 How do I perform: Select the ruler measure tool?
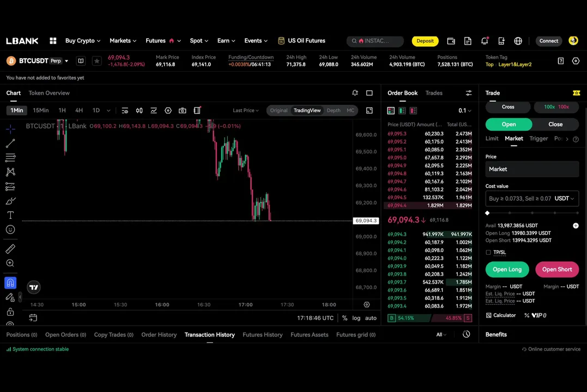pos(10,249)
